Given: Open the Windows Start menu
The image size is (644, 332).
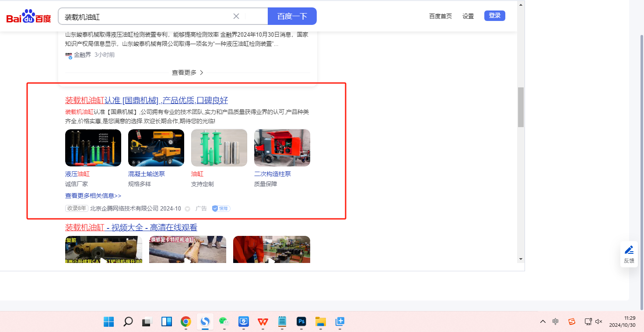Looking at the screenshot, I should (x=109, y=322).
